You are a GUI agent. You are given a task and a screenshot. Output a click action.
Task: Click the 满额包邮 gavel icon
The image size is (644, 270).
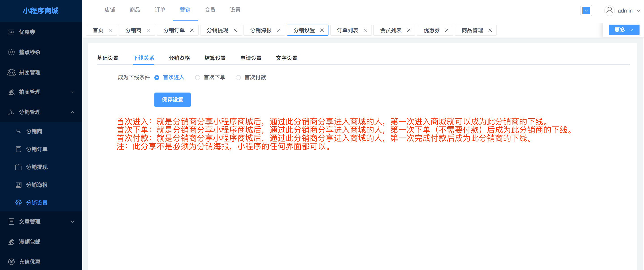pyautogui.click(x=11, y=242)
